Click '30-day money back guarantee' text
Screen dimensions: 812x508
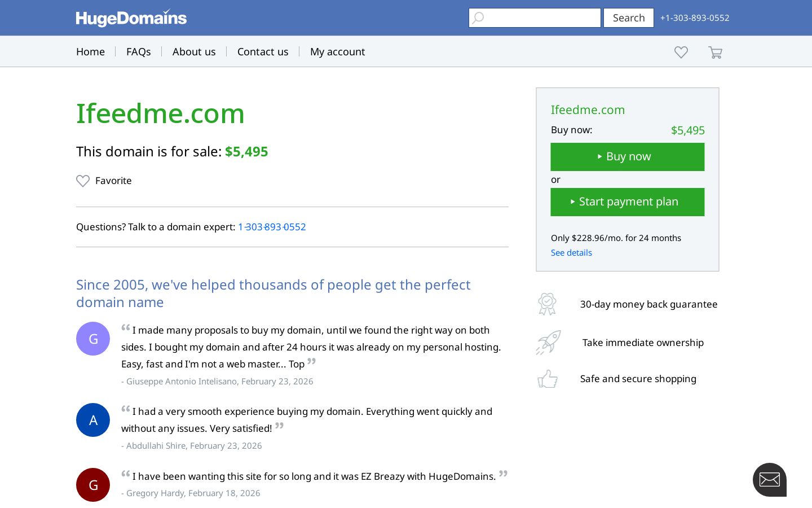pyautogui.click(x=649, y=304)
